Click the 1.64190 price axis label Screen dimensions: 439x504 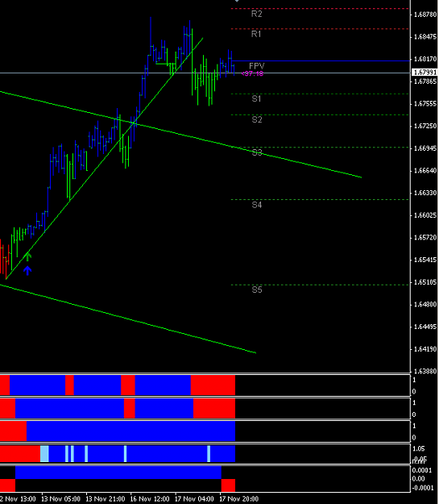425,349
